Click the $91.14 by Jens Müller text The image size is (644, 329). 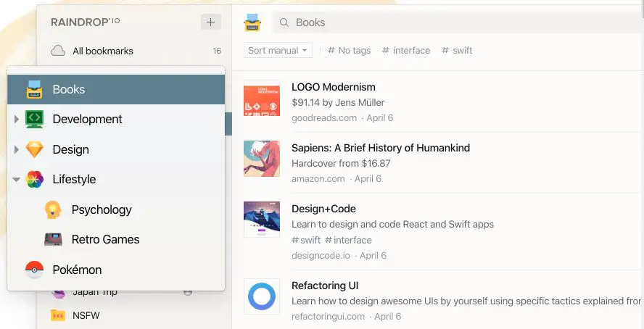(338, 103)
